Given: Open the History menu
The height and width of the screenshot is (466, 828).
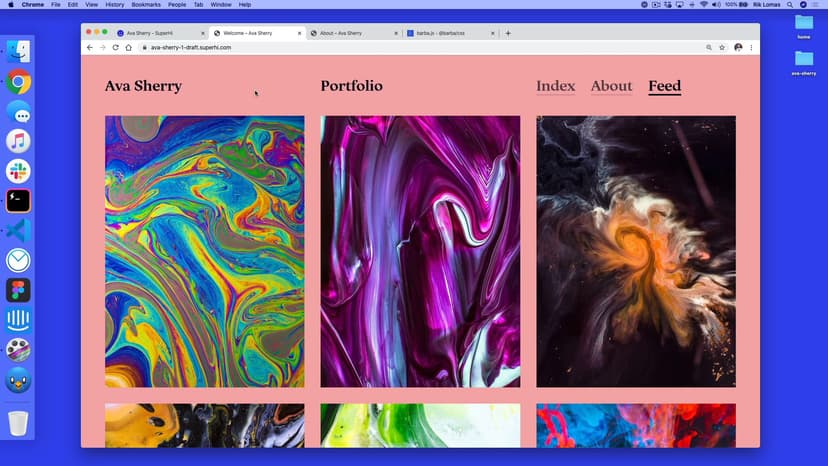Looking at the screenshot, I should pyautogui.click(x=114, y=5).
